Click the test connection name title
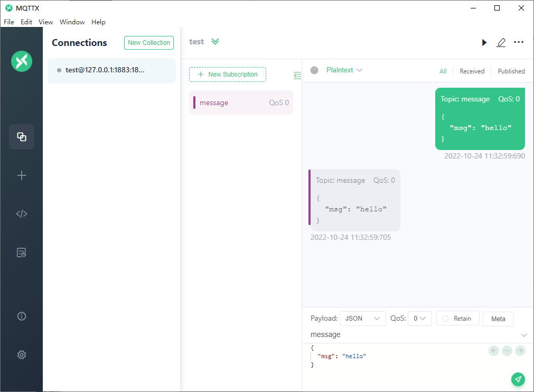 point(196,42)
